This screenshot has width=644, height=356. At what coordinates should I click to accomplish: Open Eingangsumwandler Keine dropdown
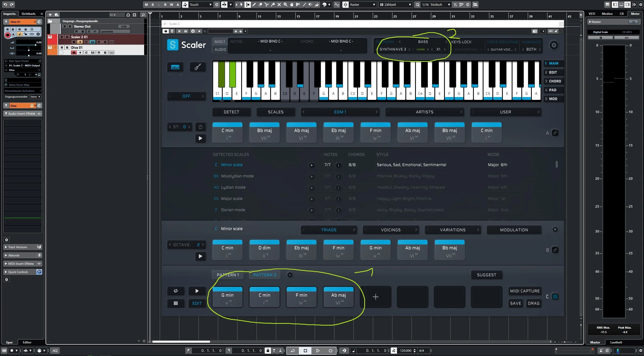pos(35,97)
